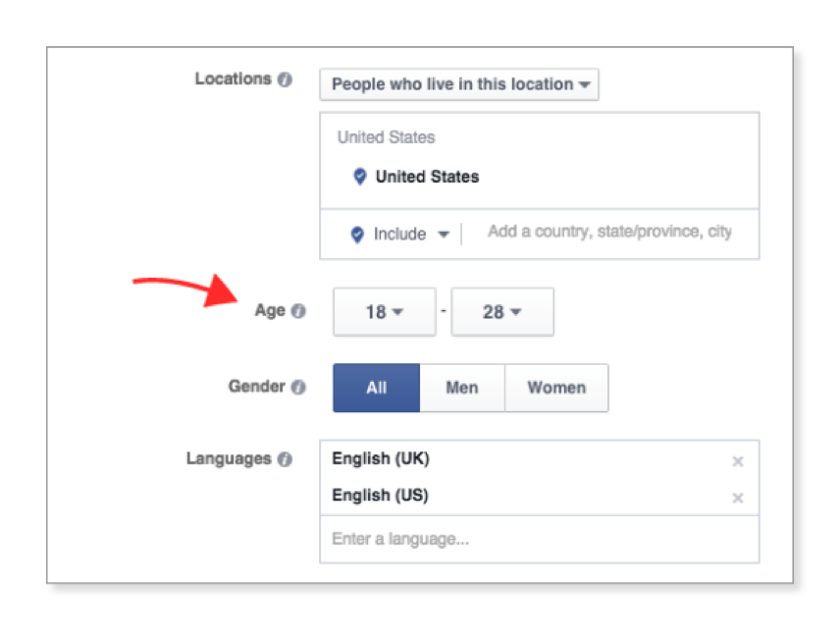
Task: Select Men gender option
Action: click(462, 388)
